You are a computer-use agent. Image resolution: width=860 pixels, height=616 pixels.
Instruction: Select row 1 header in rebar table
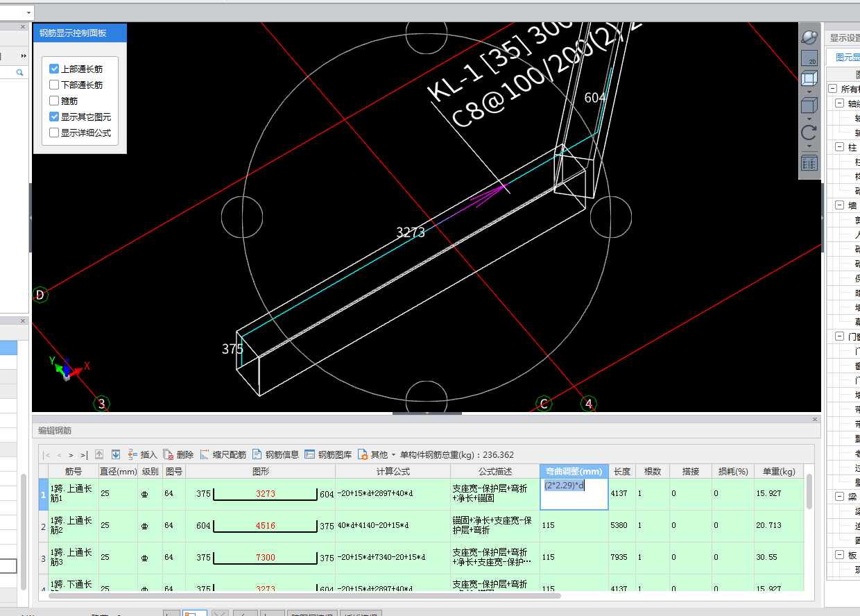(x=43, y=495)
